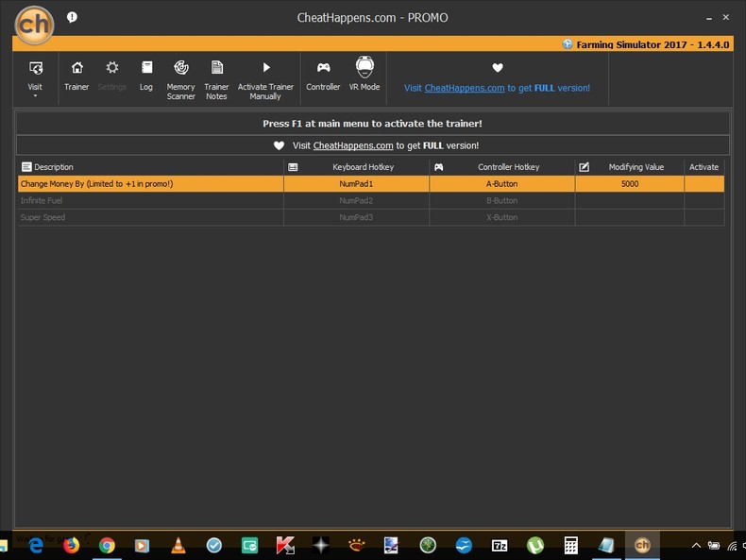The image size is (746, 560).
Task: Select the Super Speed row
Action: (x=371, y=217)
